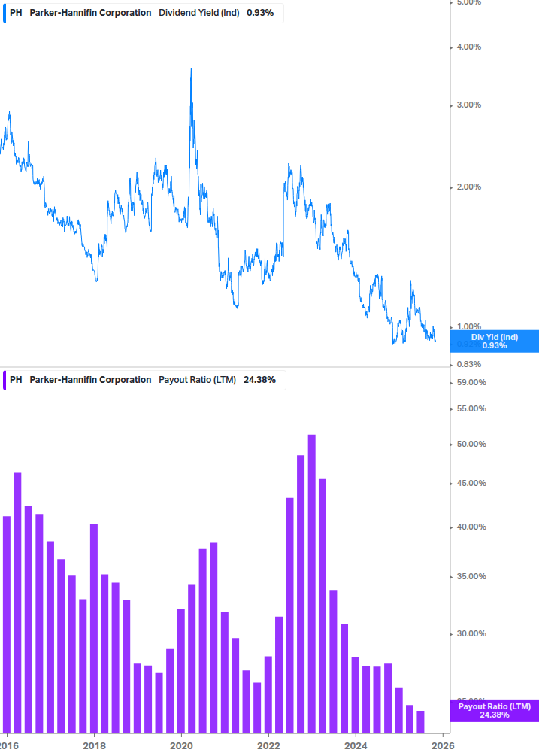Click the blue Div Yld (Ind) 0.93% tag

[x=494, y=342]
